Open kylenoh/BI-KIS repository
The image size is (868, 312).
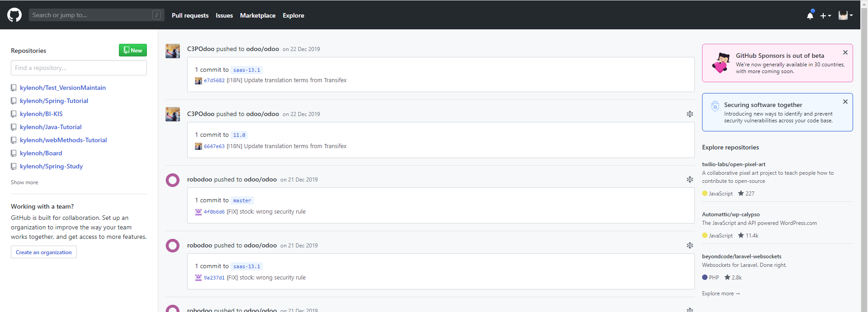click(x=41, y=114)
